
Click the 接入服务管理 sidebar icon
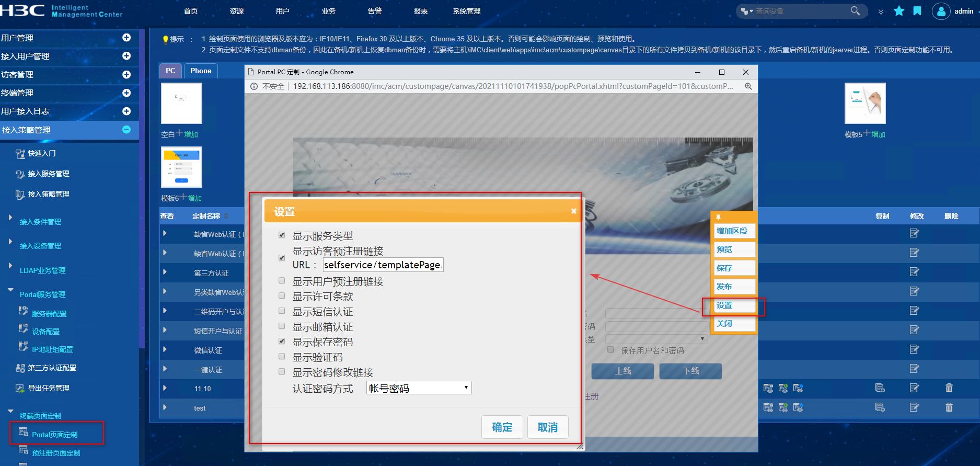point(20,174)
